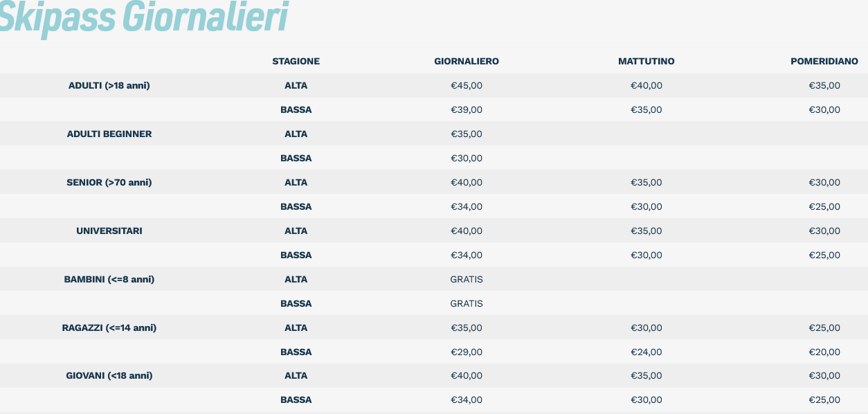868x414 pixels.
Task: Click the BAMBINI (<=8 anni) row label
Action: [x=109, y=280]
